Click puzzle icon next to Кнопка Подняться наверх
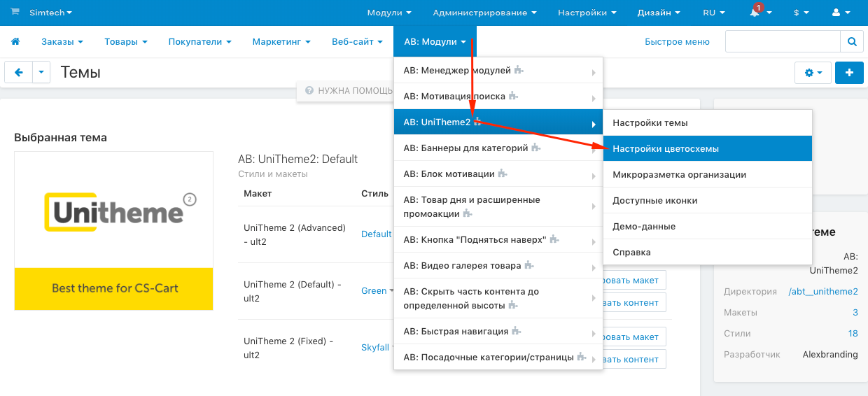 click(554, 239)
